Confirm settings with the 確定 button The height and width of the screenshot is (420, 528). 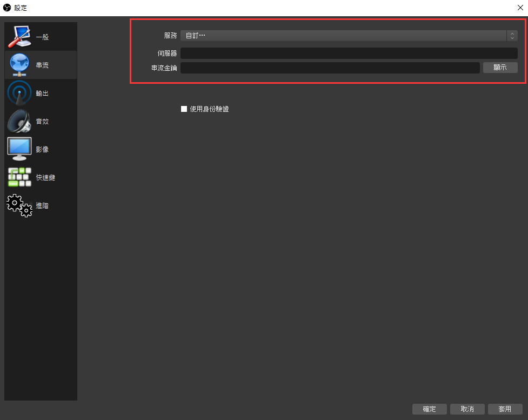[x=429, y=409]
